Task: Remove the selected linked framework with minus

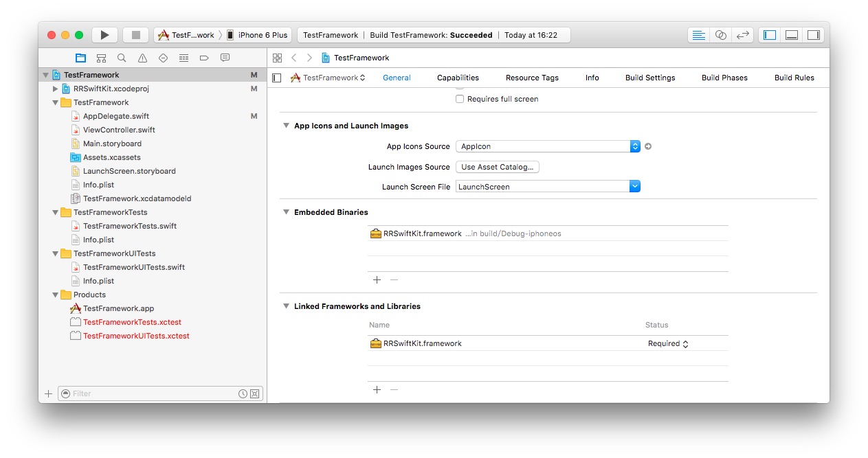Action: (394, 389)
